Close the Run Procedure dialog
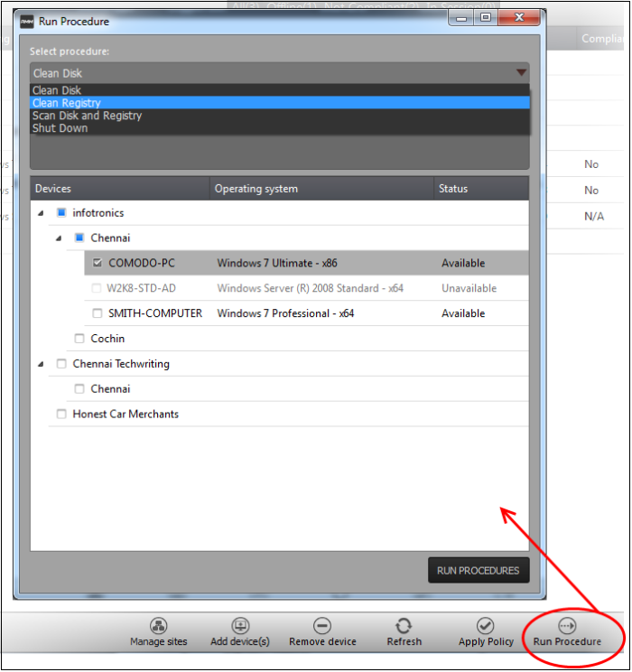 [x=519, y=18]
